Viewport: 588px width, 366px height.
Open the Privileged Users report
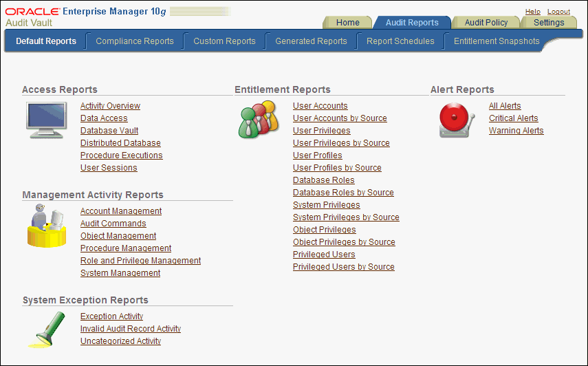coord(324,255)
